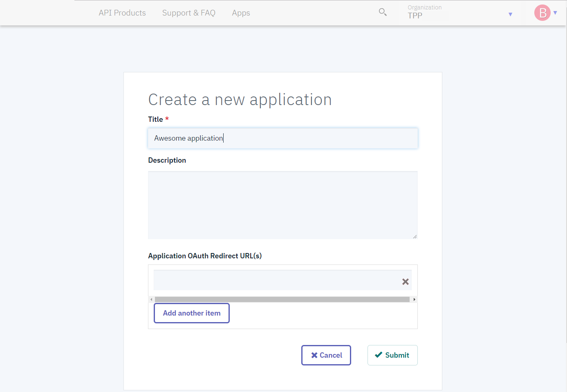Image resolution: width=567 pixels, height=392 pixels.
Task: Open the Organization TPP dropdown
Action: pos(510,14)
